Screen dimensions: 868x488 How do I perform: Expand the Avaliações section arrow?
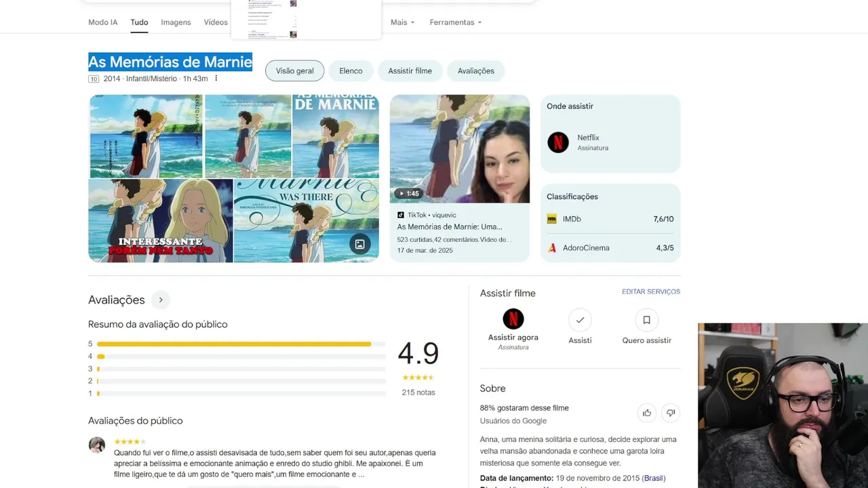(161, 300)
